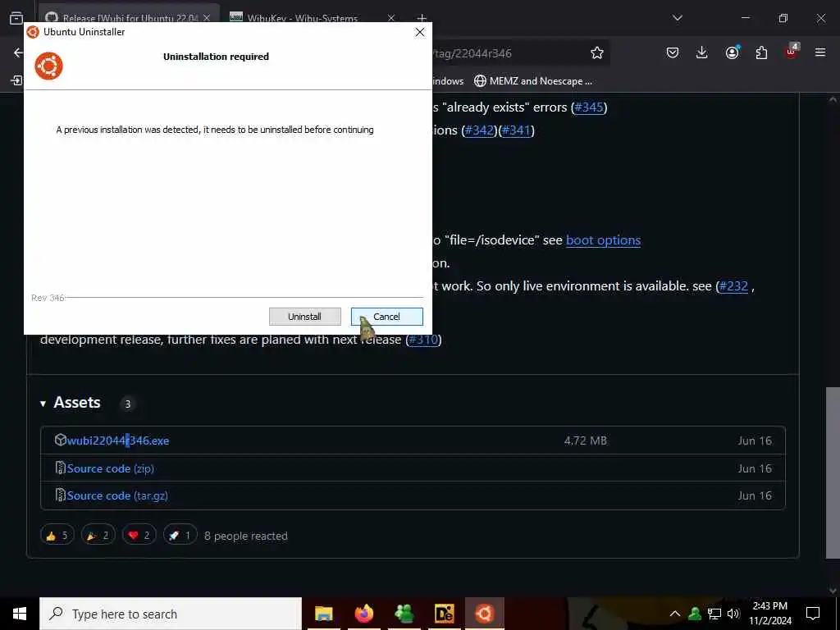Click the party popper reaction

click(x=98, y=536)
